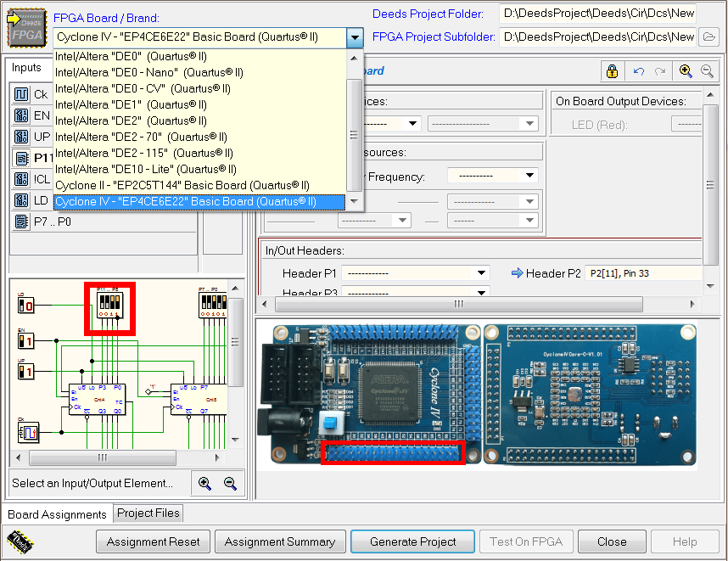Image resolution: width=728 pixels, height=561 pixels.
Task: Click the Assignment Reset button
Action: pos(154,541)
